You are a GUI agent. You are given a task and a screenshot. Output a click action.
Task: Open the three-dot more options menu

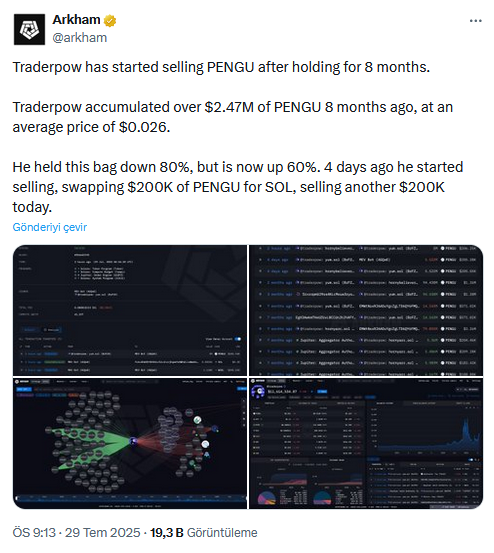click(475, 21)
